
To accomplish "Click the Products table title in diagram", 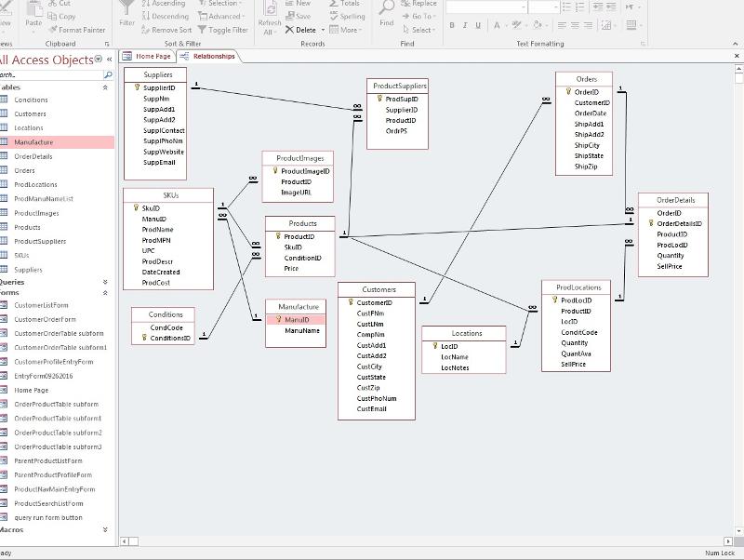I will click(x=302, y=223).
